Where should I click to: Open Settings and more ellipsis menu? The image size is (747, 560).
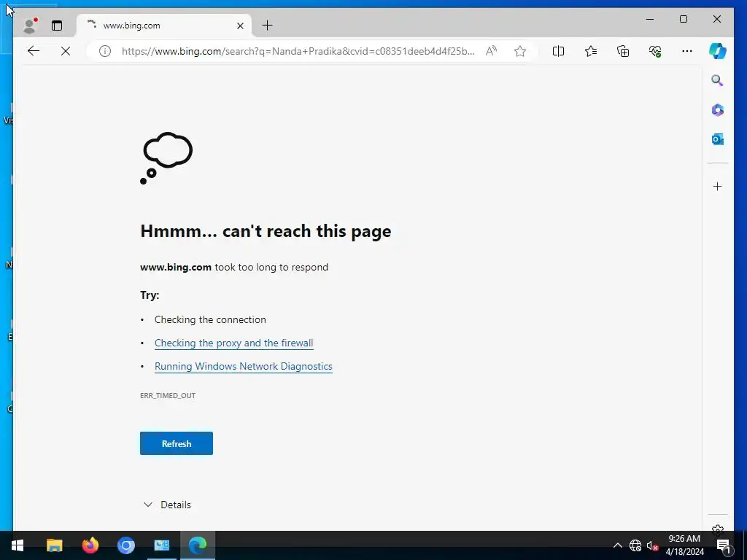pos(687,51)
